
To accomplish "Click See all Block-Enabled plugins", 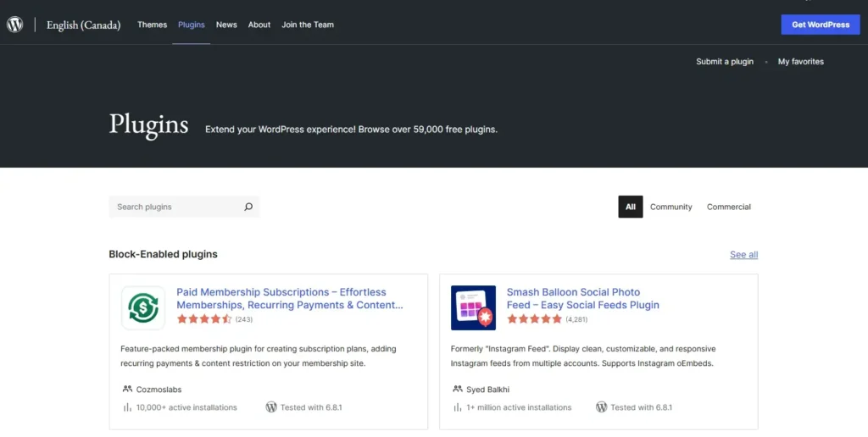I will click(743, 254).
